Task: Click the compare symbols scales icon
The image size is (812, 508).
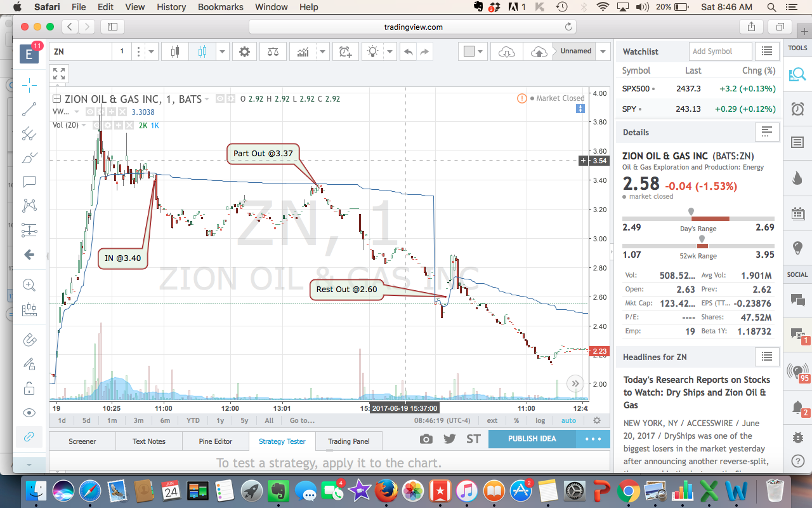Action: coord(273,51)
